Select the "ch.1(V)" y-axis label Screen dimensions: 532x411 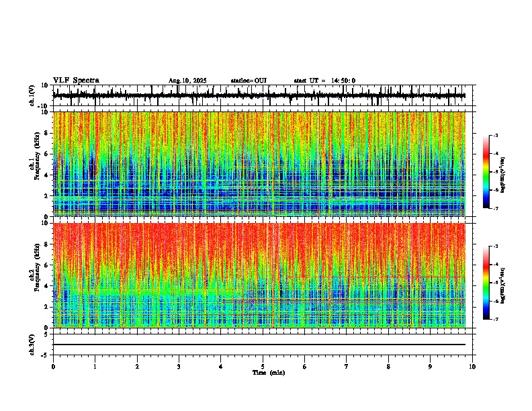click(x=32, y=95)
